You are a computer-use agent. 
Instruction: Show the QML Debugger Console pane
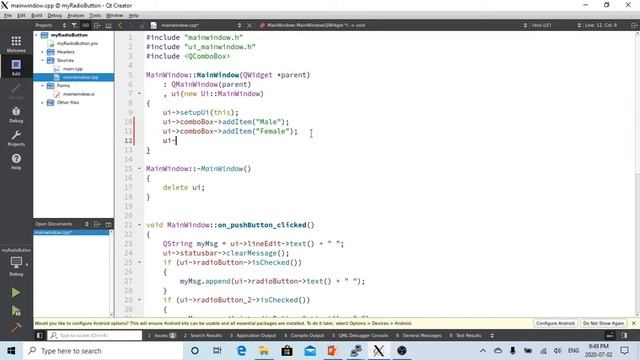point(360,336)
